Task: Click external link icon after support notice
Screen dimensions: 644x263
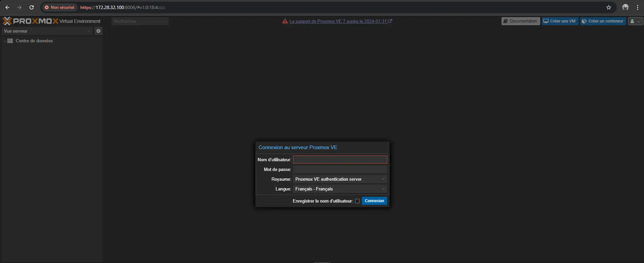Action: [x=390, y=21]
